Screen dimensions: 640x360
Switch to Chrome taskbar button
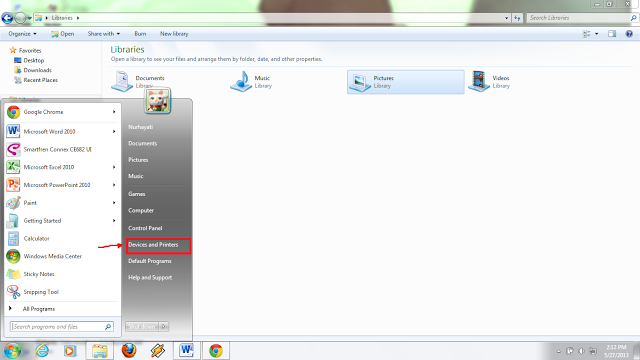(x=216, y=351)
